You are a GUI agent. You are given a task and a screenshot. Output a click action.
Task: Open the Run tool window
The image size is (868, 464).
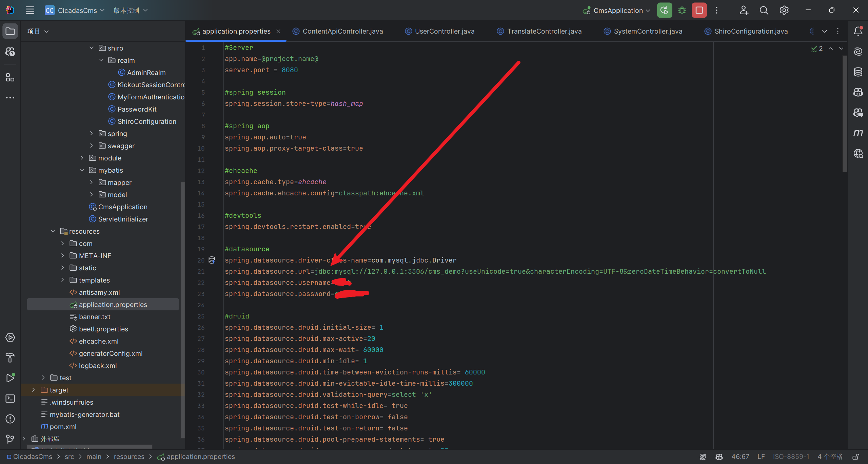pos(10,378)
